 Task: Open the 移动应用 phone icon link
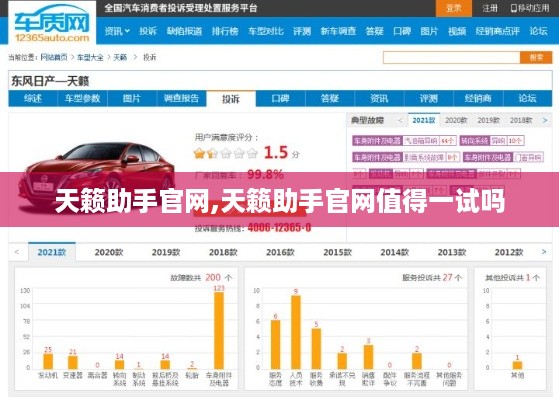(x=530, y=8)
